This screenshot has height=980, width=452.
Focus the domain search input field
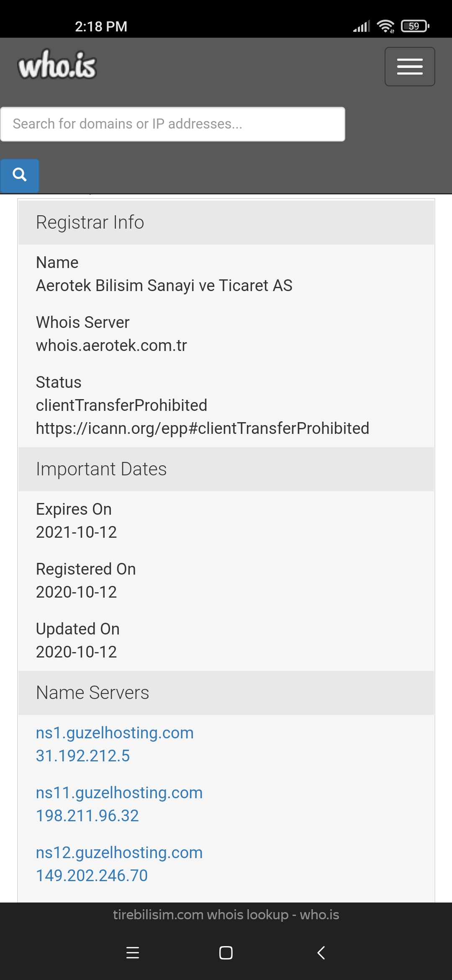coord(173,124)
